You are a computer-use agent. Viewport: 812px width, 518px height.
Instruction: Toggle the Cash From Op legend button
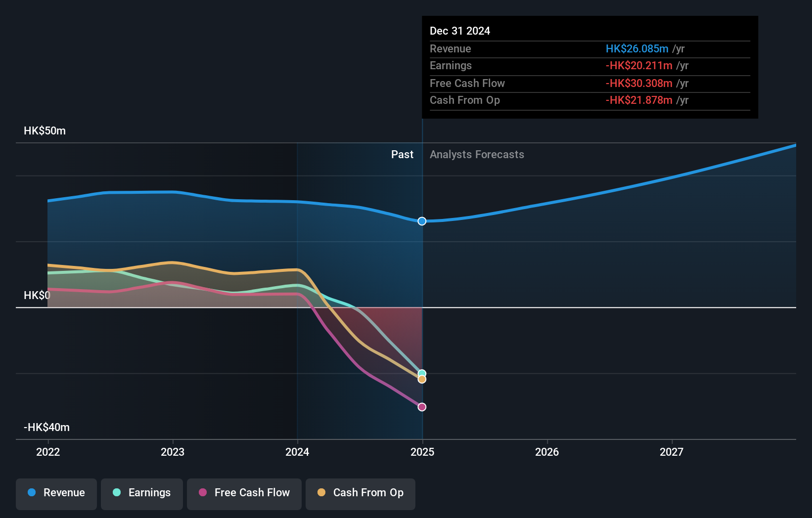coord(361,494)
